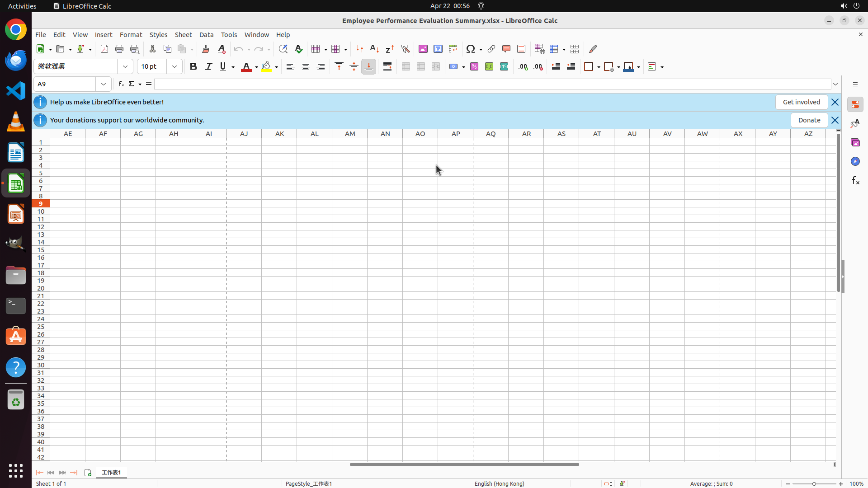Click the Export as PDF icon
This screenshot has height=488, width=868.
coord(104,49)
